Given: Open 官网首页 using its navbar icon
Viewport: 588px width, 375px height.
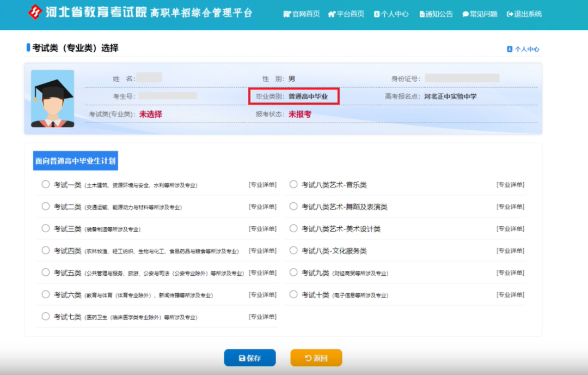Looking at the screenshot, I should pos(287,14).
